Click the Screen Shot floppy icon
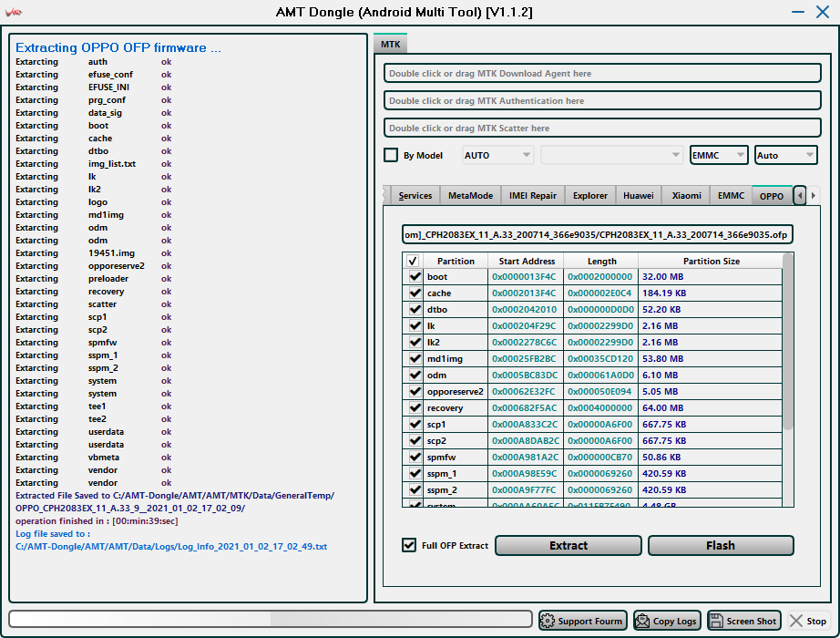The image size is (840, 638). 716,621
